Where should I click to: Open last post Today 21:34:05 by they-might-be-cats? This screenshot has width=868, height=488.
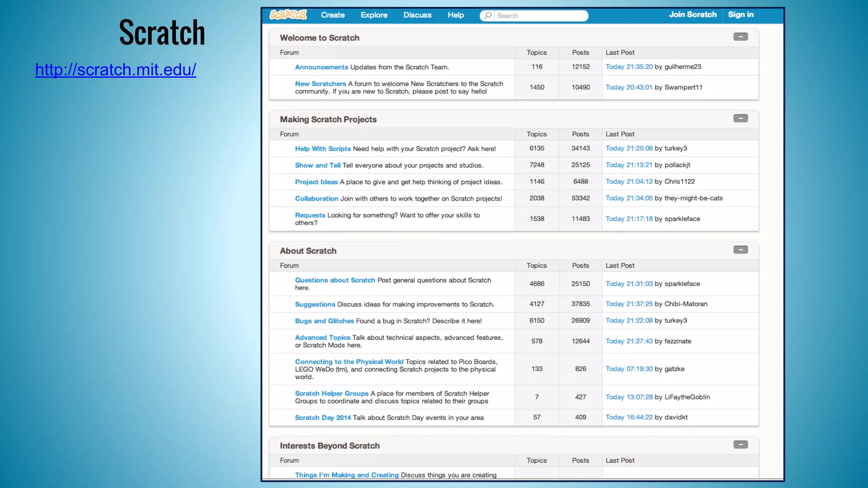point(629,198)
